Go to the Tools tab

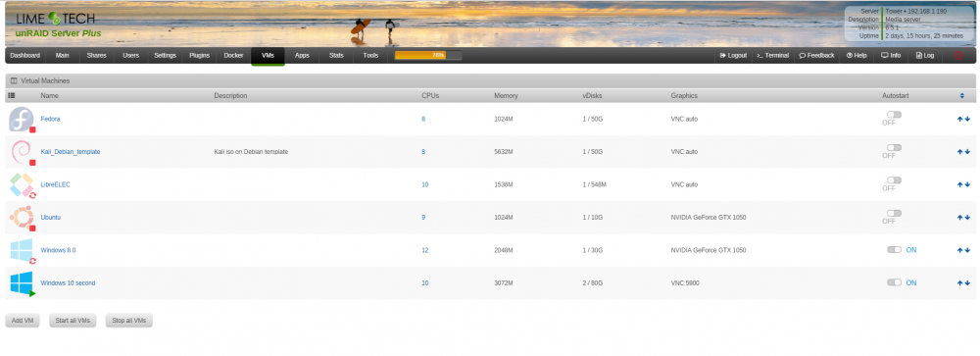[370, 55]
